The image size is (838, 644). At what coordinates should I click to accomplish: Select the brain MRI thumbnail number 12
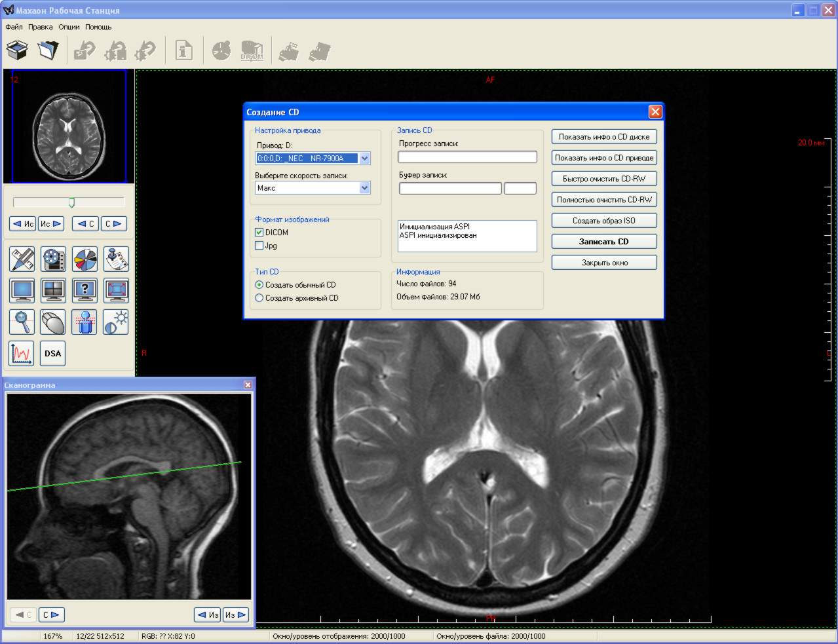point(69,126)
